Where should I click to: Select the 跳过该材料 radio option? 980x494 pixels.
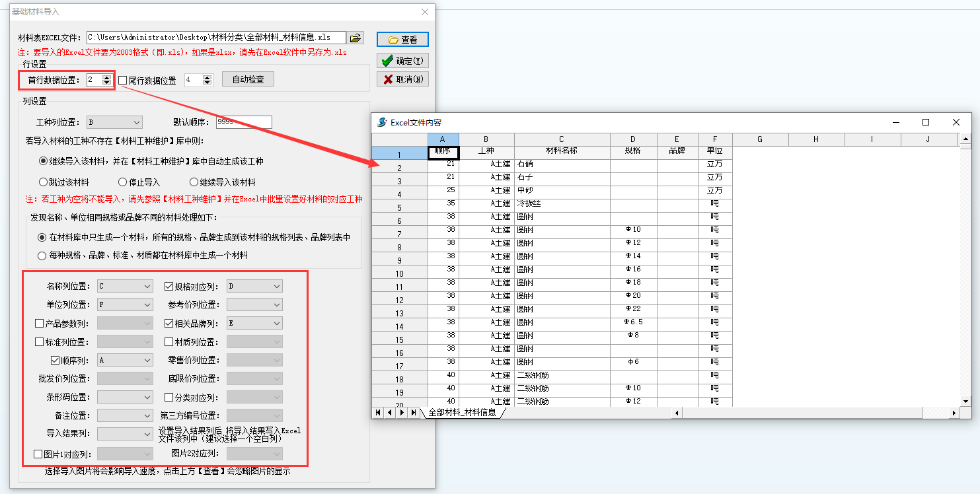tap(44, 182)
